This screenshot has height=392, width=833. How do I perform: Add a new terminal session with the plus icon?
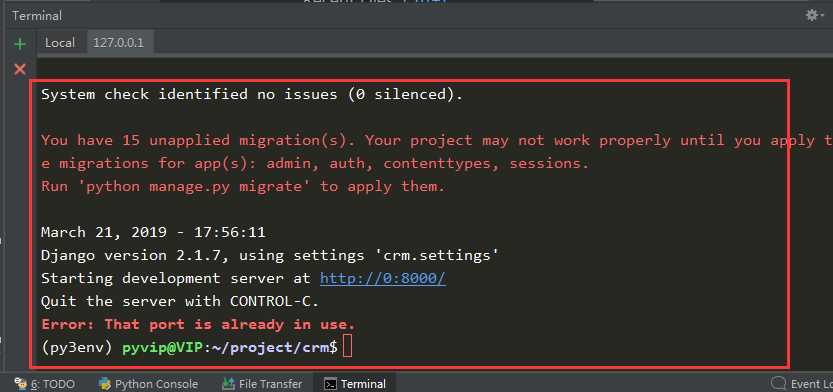pos(20,44)
